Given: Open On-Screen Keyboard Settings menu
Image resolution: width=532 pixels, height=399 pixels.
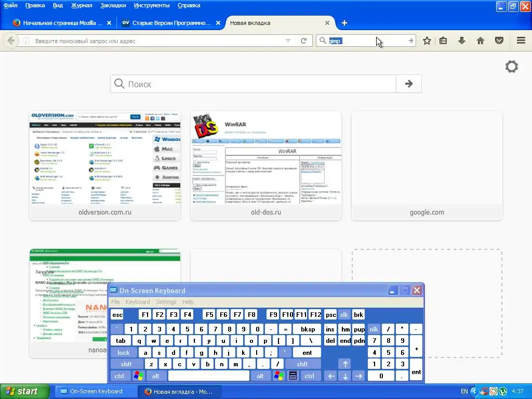Looking at the screenshot, I should tap(166, 302).
